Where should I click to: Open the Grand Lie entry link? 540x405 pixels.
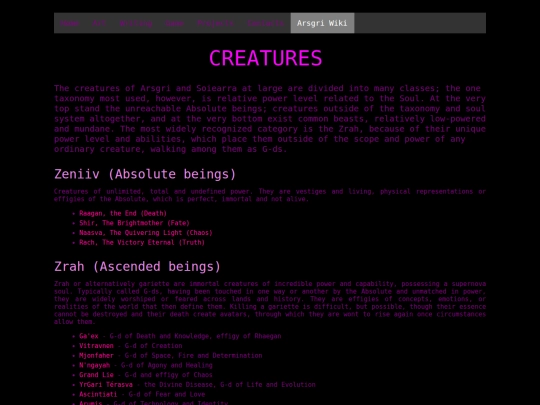[x=96, y=375]
